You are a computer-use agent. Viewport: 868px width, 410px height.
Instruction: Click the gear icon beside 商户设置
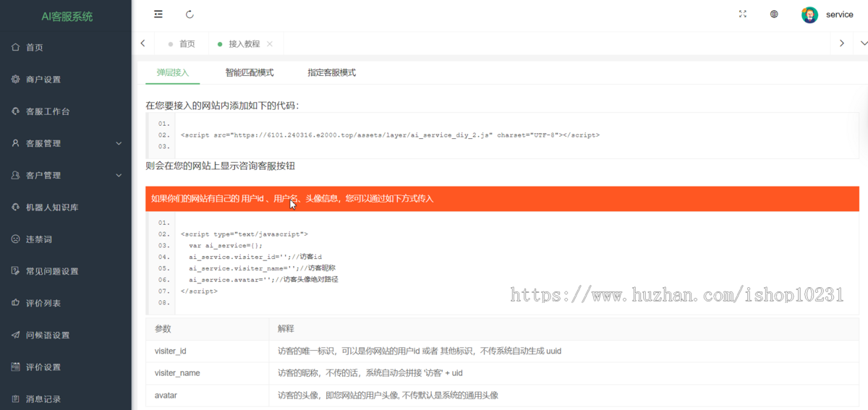(16, 80)
